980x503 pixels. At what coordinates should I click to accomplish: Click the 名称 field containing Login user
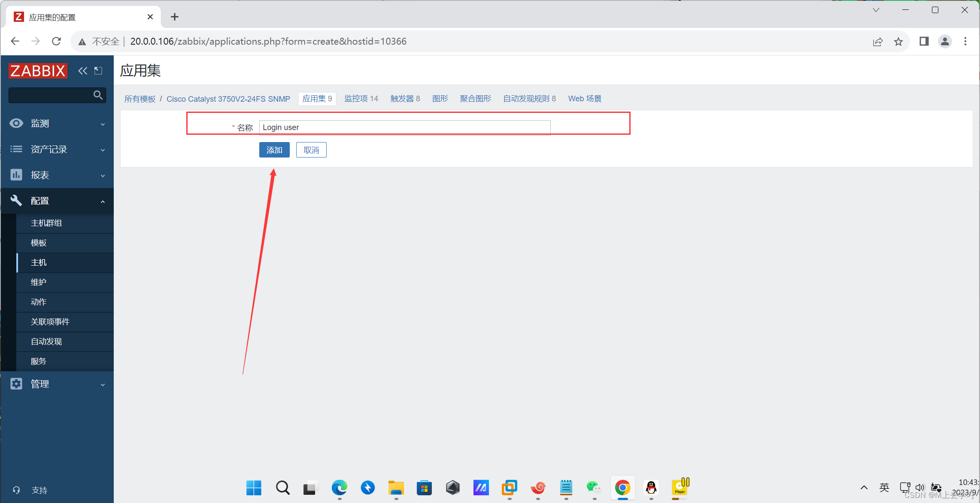pos(405,127)
